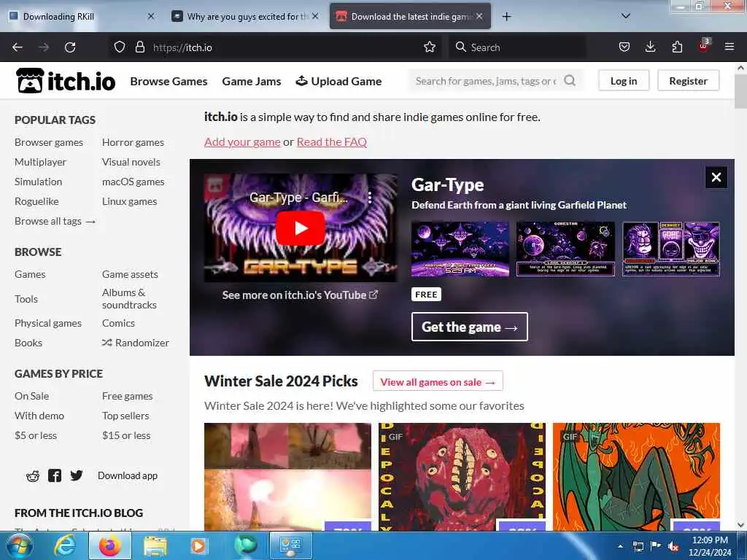Open the middle Gar-Type planets screenshot
This screenshot has width=747, height=560.
pyautogui.click(x=565, y=249)
